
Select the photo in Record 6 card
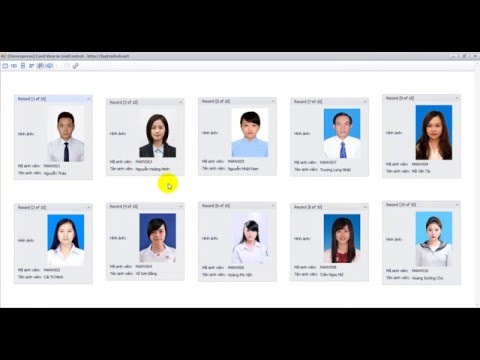click(x=250, y=238)
